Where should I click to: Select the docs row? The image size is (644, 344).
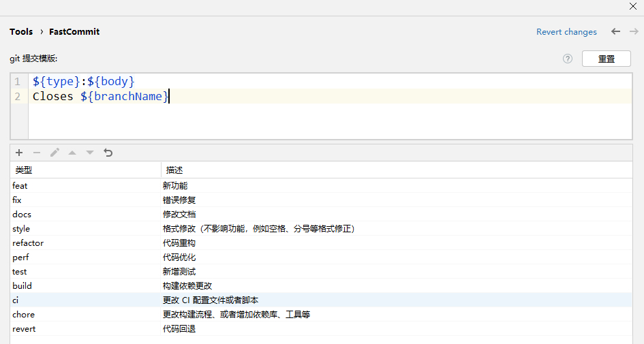(x=321, y=215)
